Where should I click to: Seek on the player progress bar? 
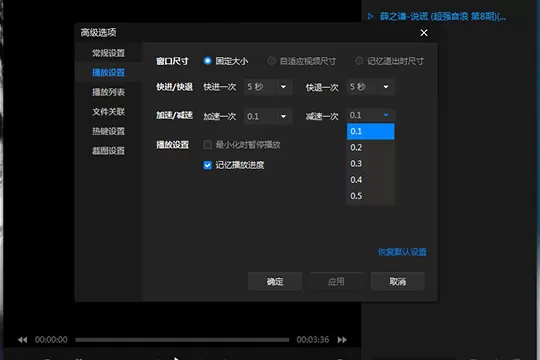182,340
